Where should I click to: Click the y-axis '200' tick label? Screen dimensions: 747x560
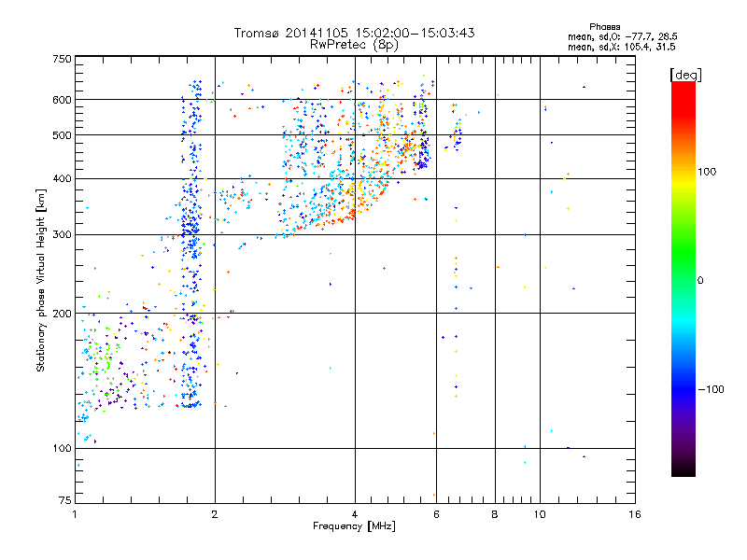pyautogui.click(x=62, y=314)
